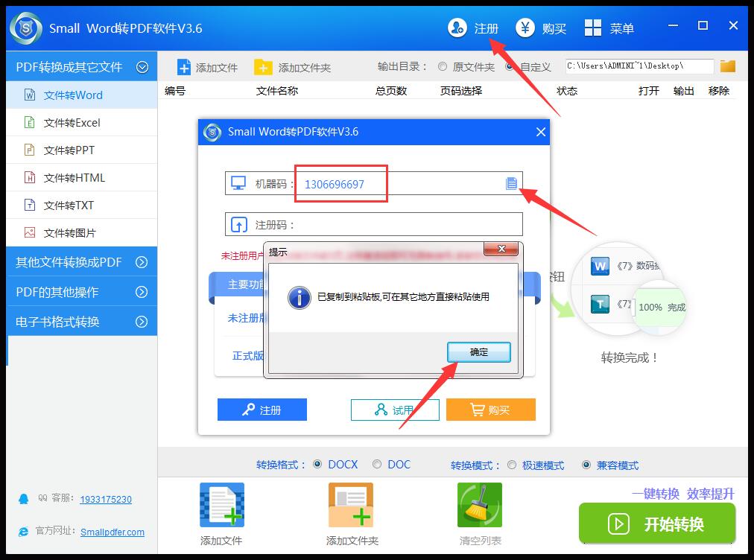Select 文件转PPT in the sidebar

[69, 150]
